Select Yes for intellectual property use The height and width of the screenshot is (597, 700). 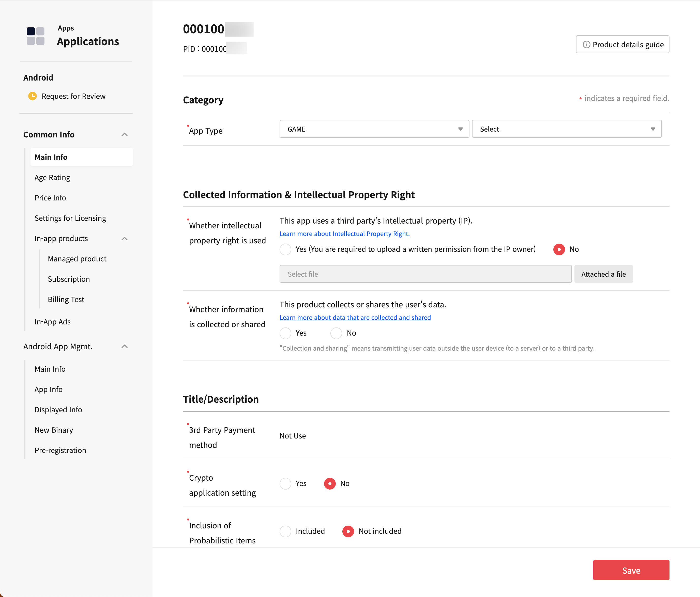click(285, 249)
